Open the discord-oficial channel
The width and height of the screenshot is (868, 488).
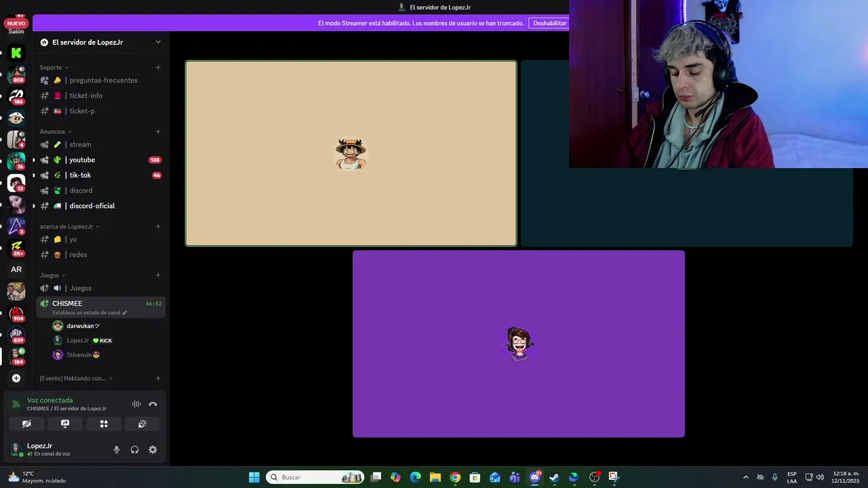click(x=100, y=206)
